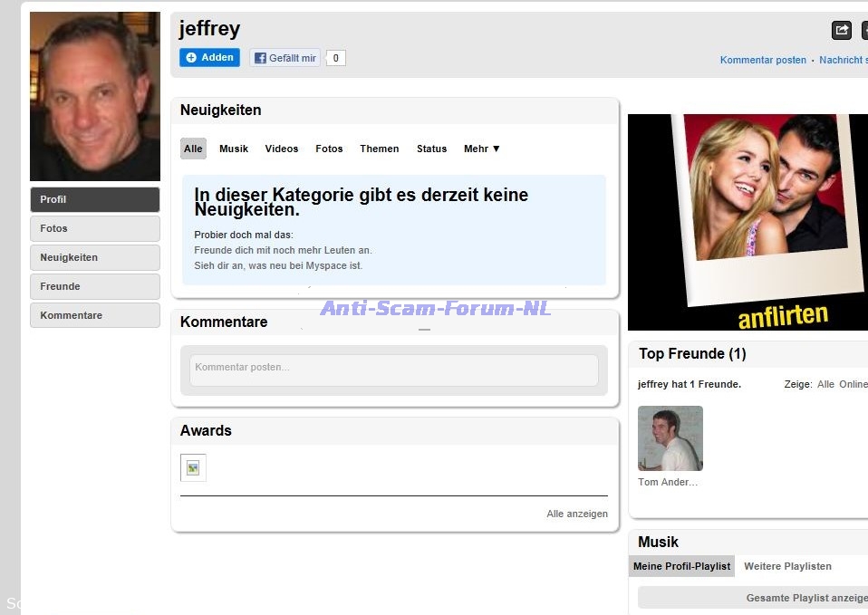Select the Themen filter tab
This screenshot has width=868, height=615.
pos(379,149)
